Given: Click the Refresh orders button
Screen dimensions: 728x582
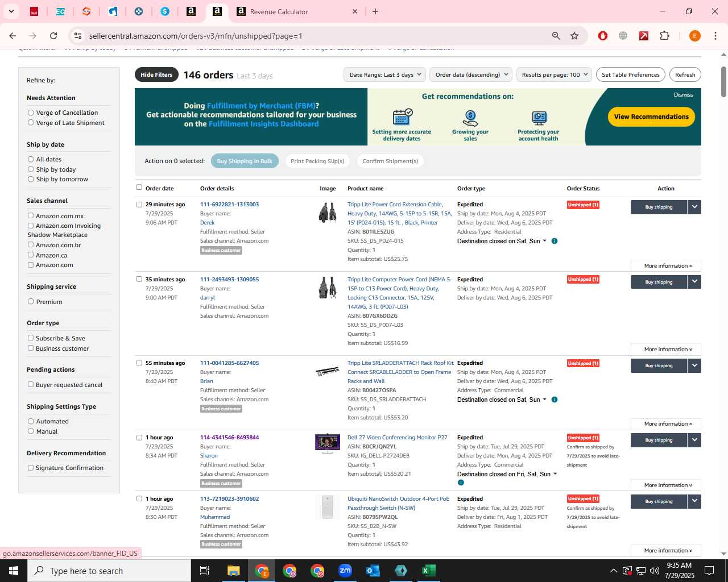Looking at the screenshot, I should point(685,74).
